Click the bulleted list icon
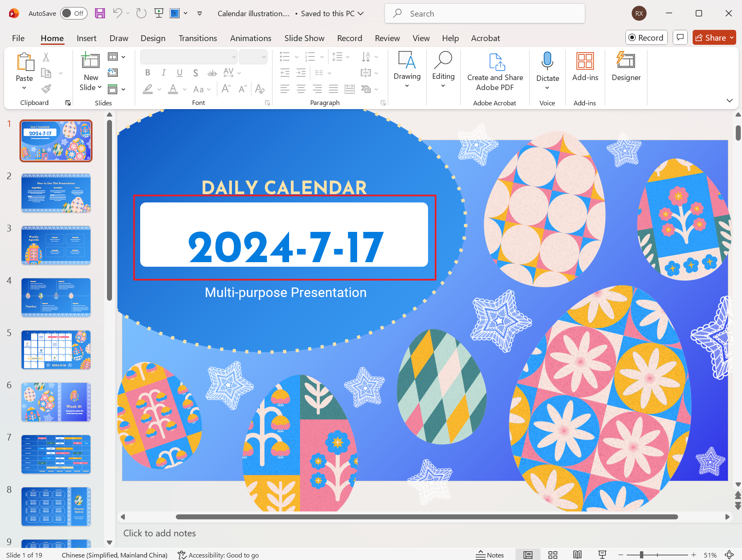 pyautogui.click(x=285, y=56)
